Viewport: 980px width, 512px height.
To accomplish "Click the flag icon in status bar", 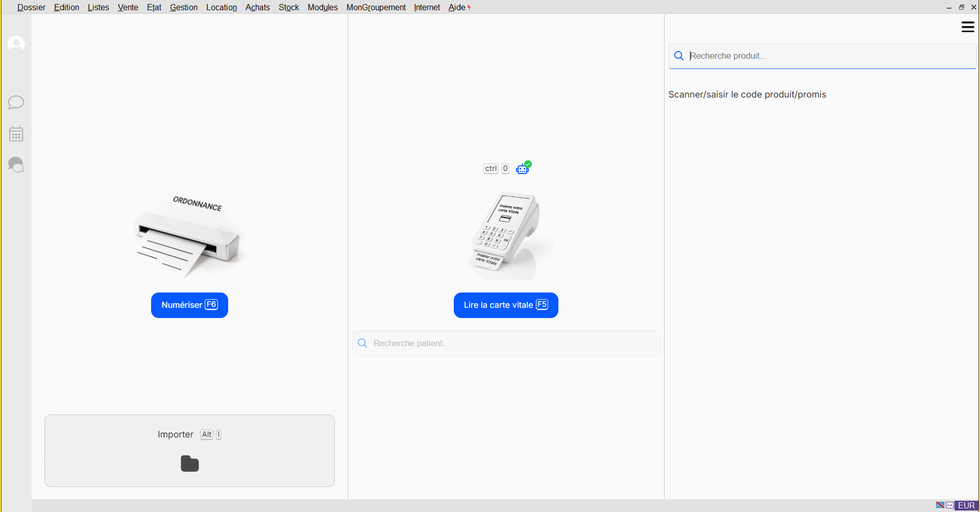I will coord(940,505).
